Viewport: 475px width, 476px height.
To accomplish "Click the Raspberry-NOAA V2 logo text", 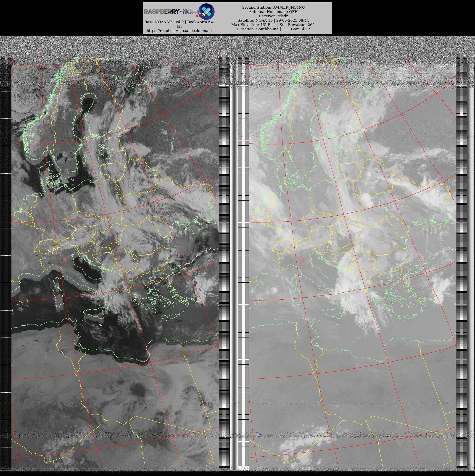I will (172, 12).
